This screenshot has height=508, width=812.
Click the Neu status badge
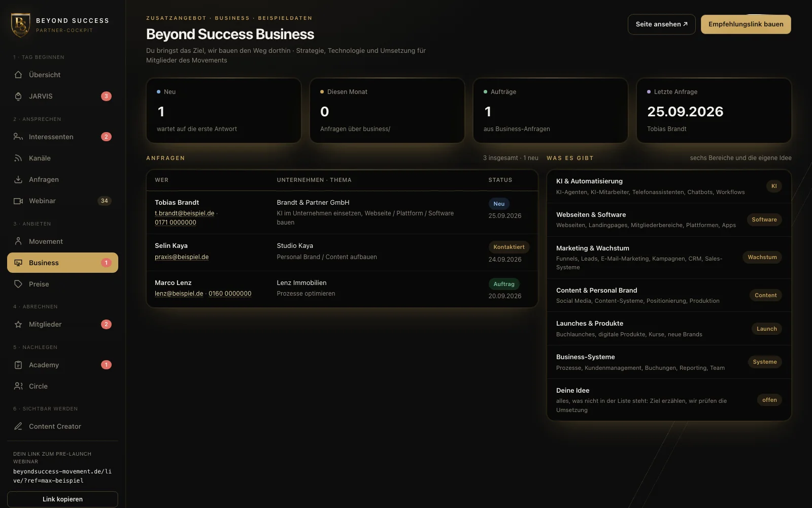coord(499,204)
